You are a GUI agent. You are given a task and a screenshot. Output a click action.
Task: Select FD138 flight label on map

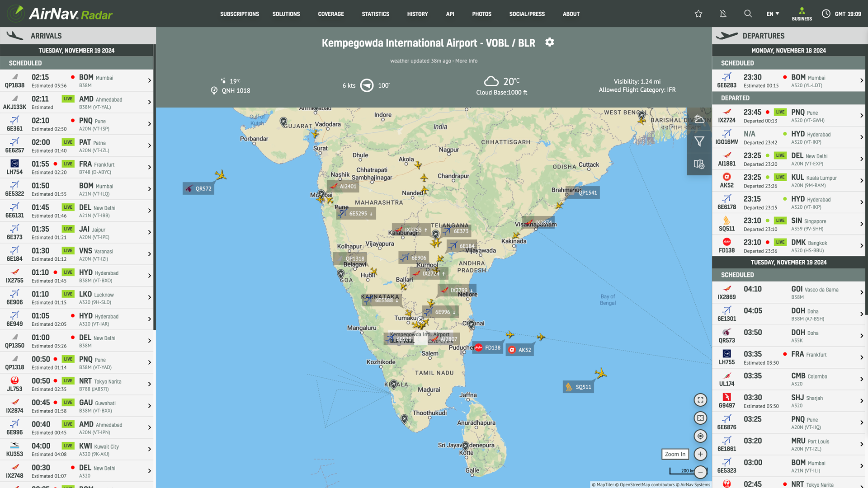click(x=488, y=347)
